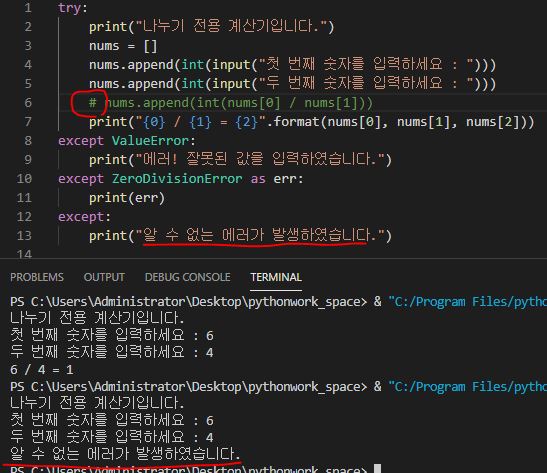
Task: Click line number 10 in gutter
Action: pos(24,179)
